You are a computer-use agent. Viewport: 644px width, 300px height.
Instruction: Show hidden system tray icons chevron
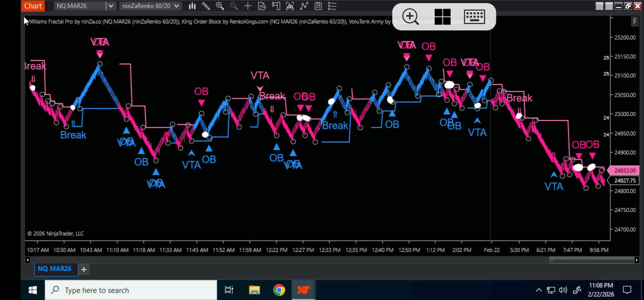(x=539, y=290)
